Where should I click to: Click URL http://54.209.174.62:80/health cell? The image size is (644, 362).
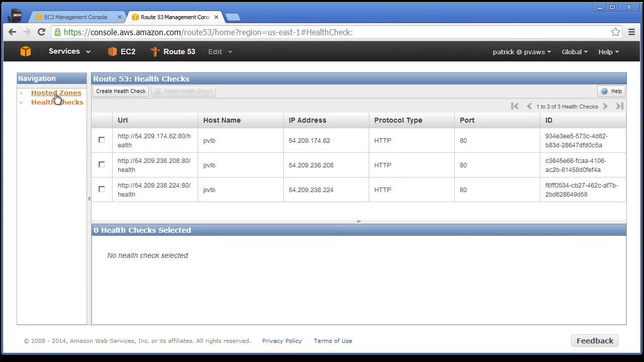tap(154, 140)
